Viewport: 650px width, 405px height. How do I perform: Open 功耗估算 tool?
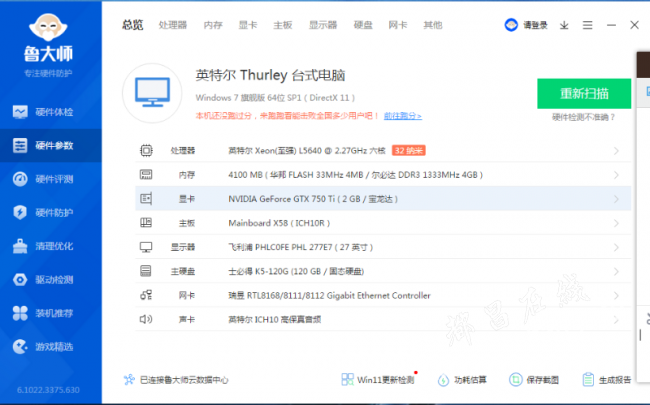click(462, 380)
